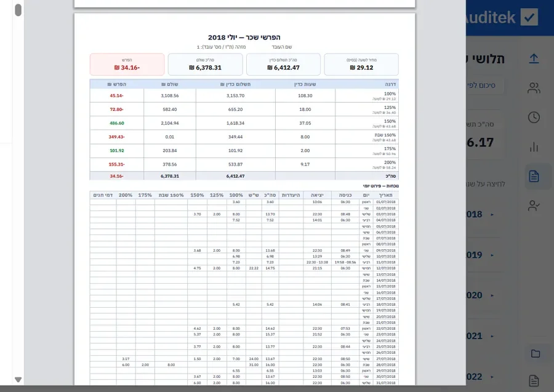The image size is (554, 392).
Task: Click the daily attendance section heading
Action: tap(380, 186)
